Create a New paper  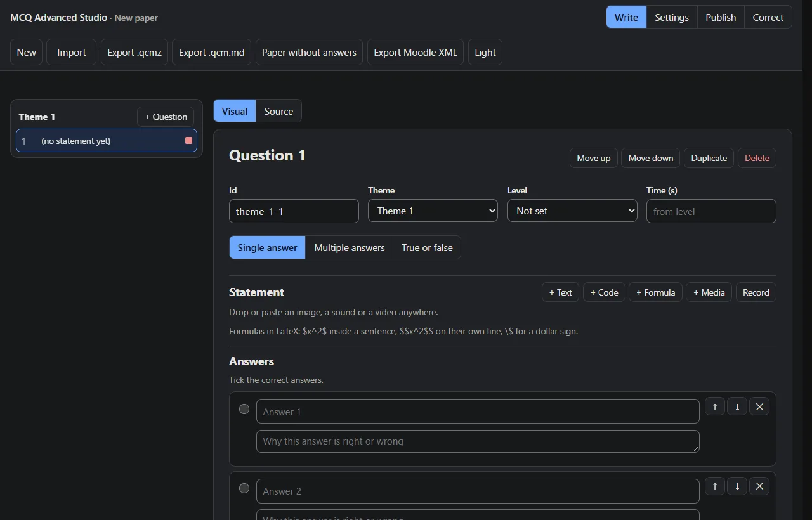[x=27, y=53]
